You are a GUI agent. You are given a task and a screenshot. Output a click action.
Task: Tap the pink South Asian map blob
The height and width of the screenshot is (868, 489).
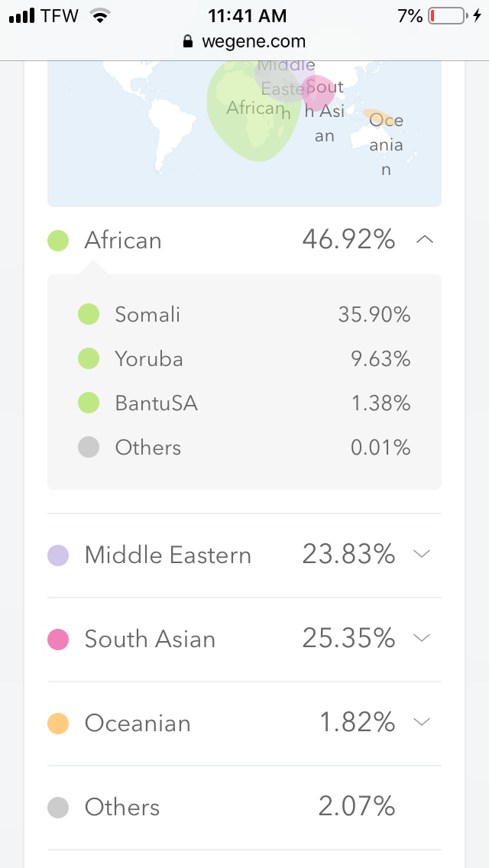(x=318, y=92)
